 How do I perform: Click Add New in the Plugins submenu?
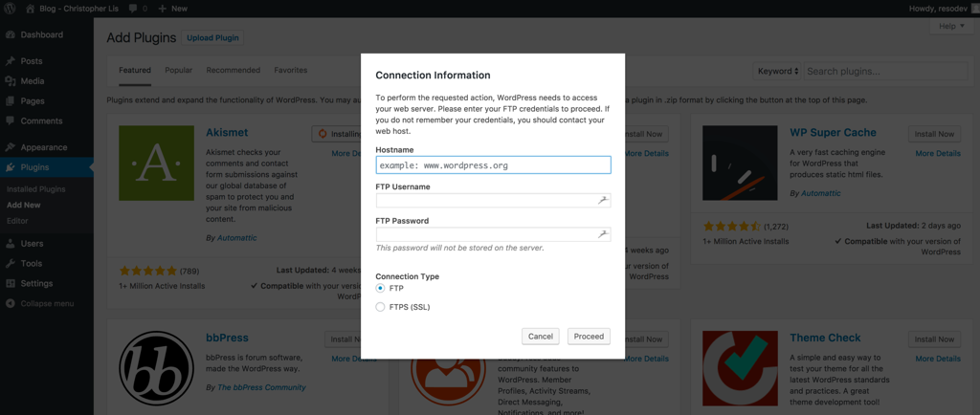pyautogui.click(x=24, y=205)
